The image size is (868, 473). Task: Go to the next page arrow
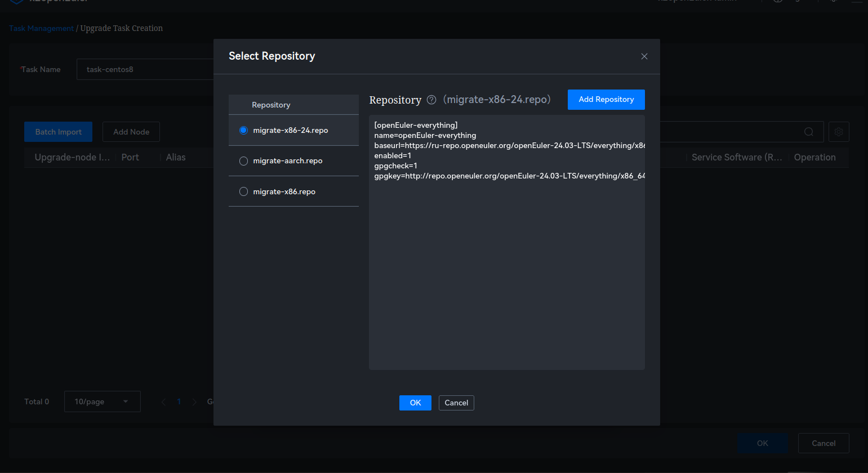(x=194, y=402)
